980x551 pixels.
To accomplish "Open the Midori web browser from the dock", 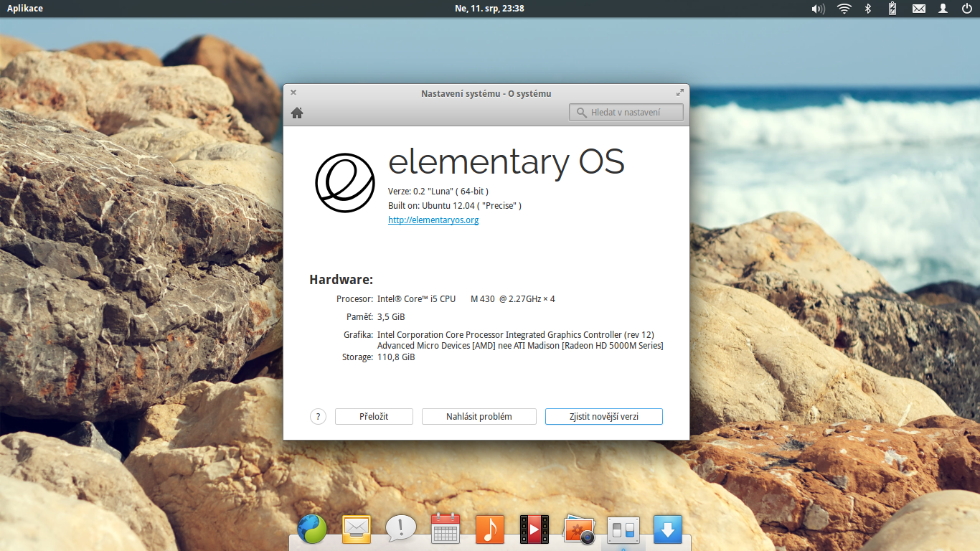I will [x=311, y=529].
